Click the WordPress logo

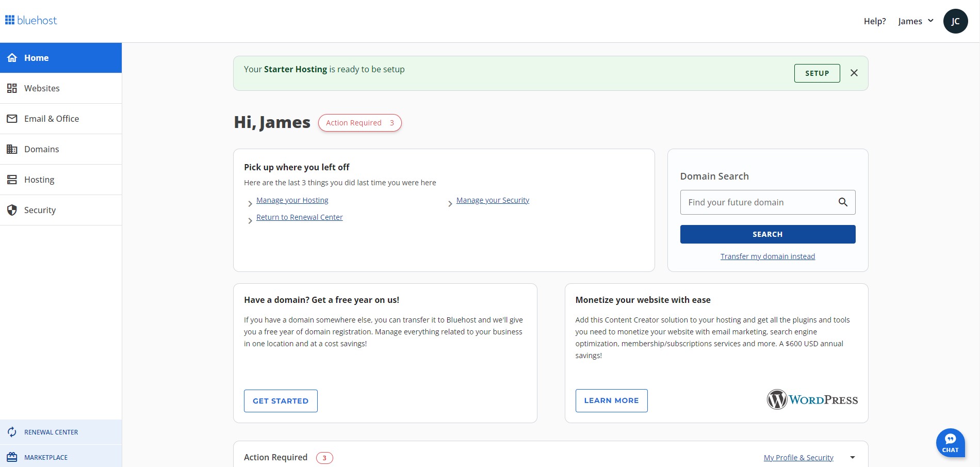(812, 399)
